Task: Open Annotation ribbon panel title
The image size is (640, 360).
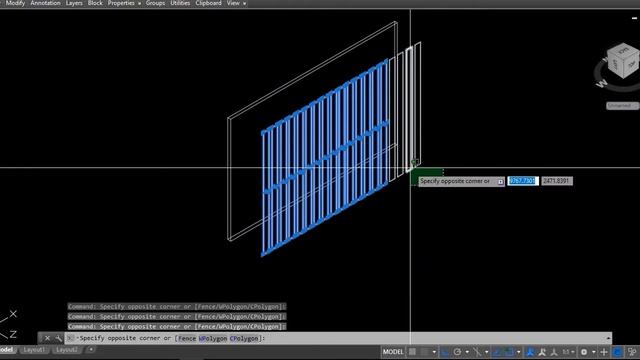Action: [45, 3]
